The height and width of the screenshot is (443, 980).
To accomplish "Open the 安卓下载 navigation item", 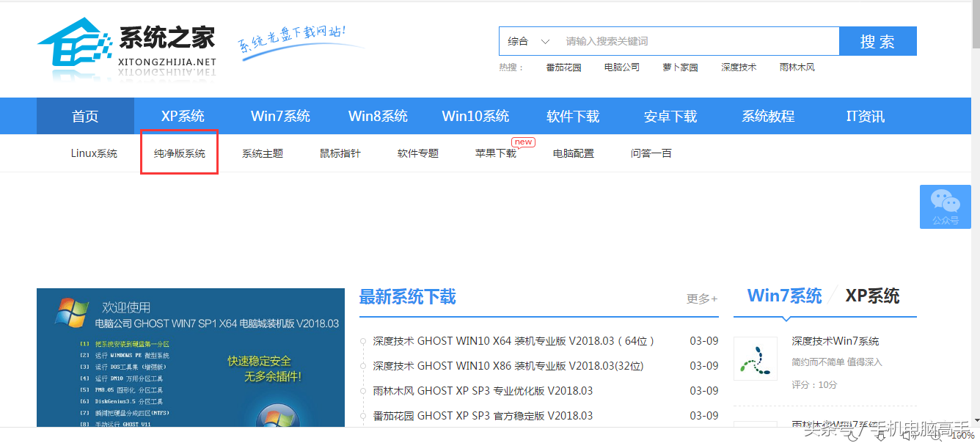I will click(670, 116).
